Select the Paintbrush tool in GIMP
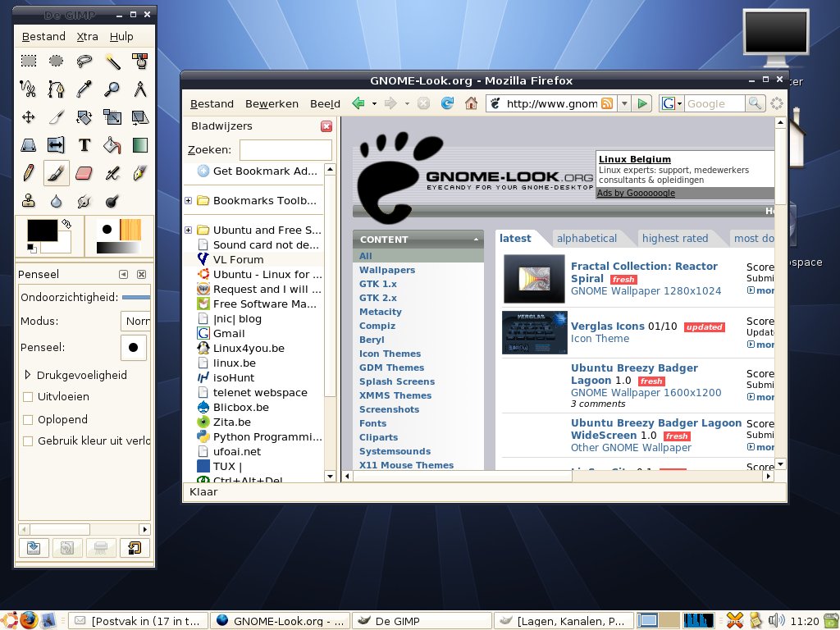This screenshot has width=840, height=630. pos(57,172)
